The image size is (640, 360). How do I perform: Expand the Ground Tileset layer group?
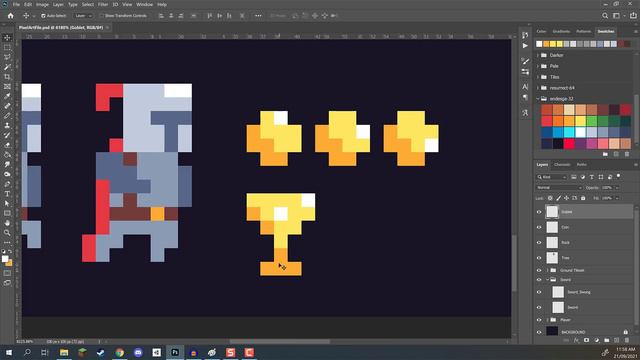click(x=547, y=270)
